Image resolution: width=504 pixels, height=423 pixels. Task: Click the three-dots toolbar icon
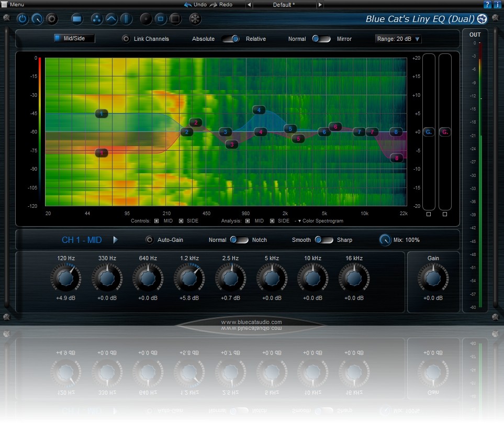tap(96, 19)
